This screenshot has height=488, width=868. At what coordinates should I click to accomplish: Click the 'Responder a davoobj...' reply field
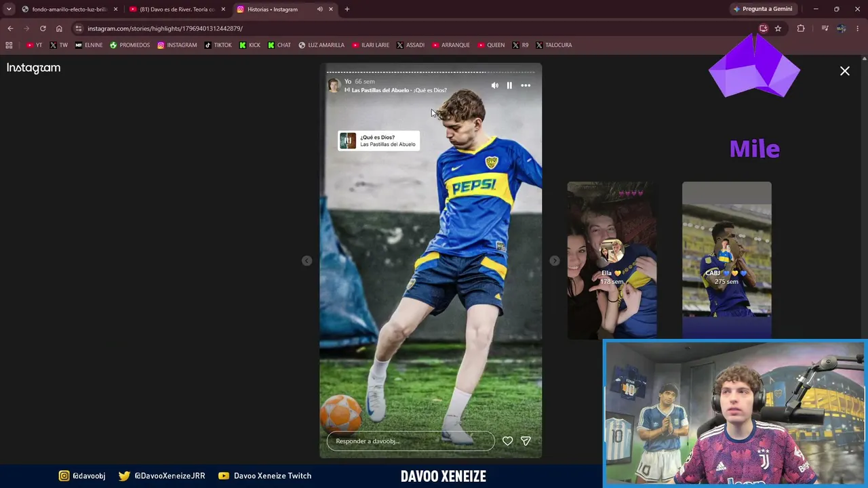coord(411,441)
